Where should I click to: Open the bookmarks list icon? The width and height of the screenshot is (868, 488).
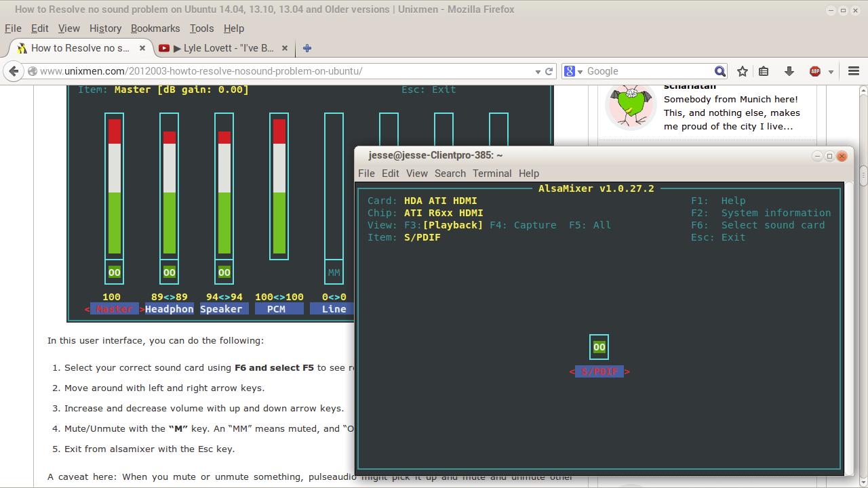[764, 71]
